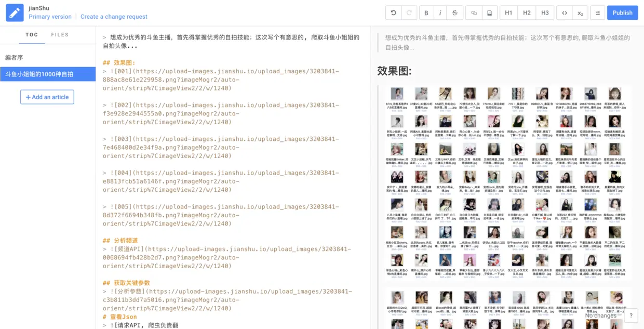Toggle italic formatting

[x=440, y=13]
